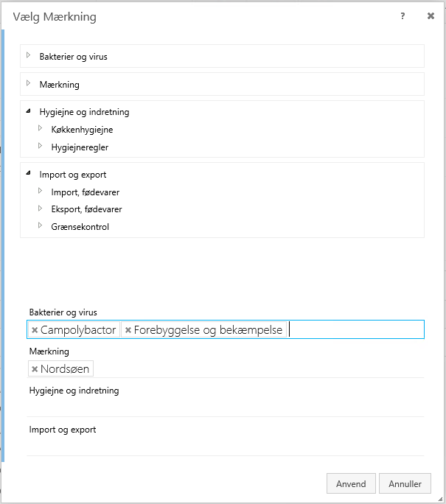Click into the Hygiejne og indretning field

pyautogui.click(x=226, y=407)
